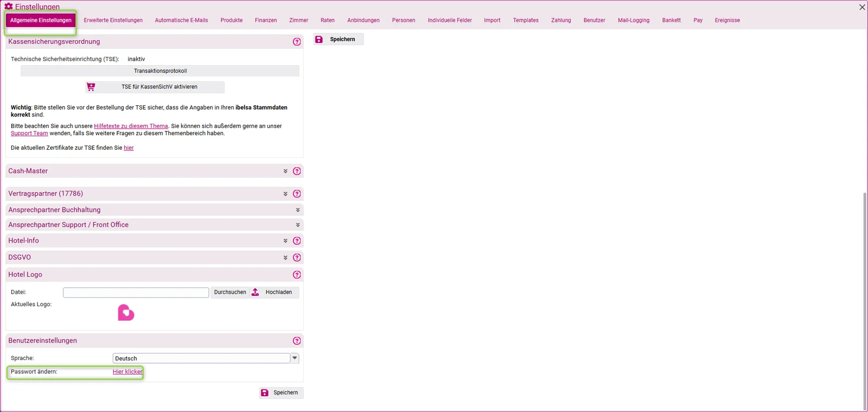Open Hotel-Info help question mark
The height and width of the screenshot is (412, 868).
tap(297, 241)
